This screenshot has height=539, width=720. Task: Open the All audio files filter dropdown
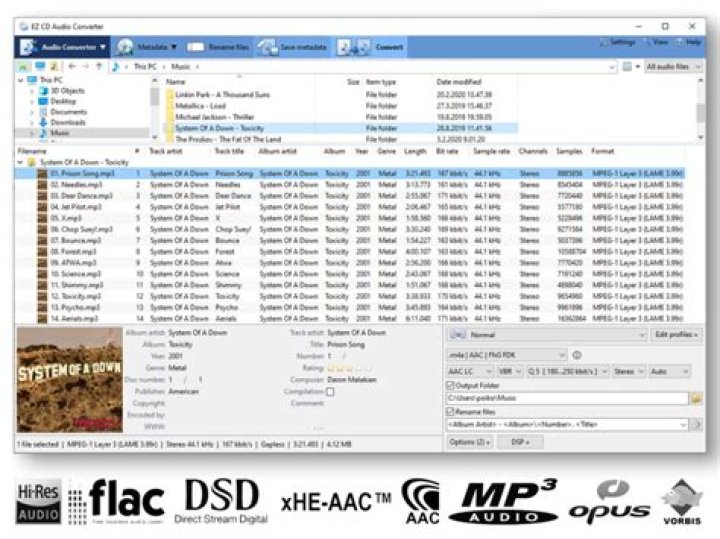tap(673, 67)
